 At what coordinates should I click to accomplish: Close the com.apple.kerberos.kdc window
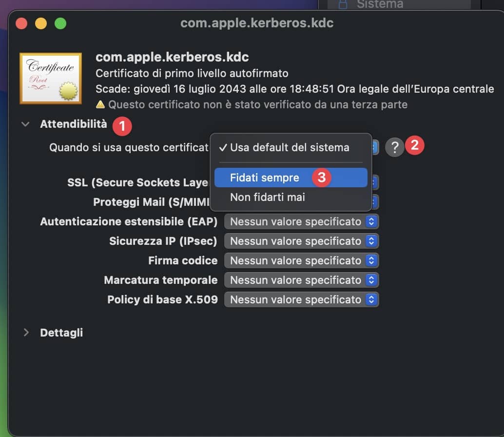pyautogui.click(x=21, y=23)
